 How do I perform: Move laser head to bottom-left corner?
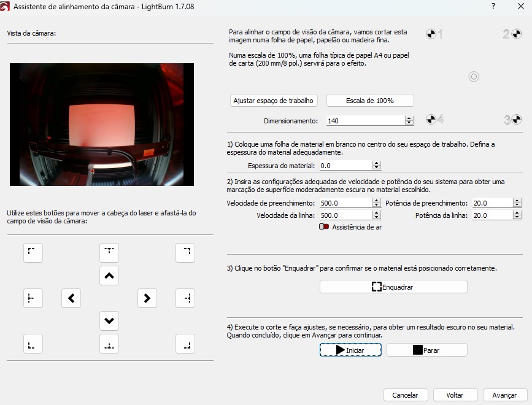[x=33, y=344]
